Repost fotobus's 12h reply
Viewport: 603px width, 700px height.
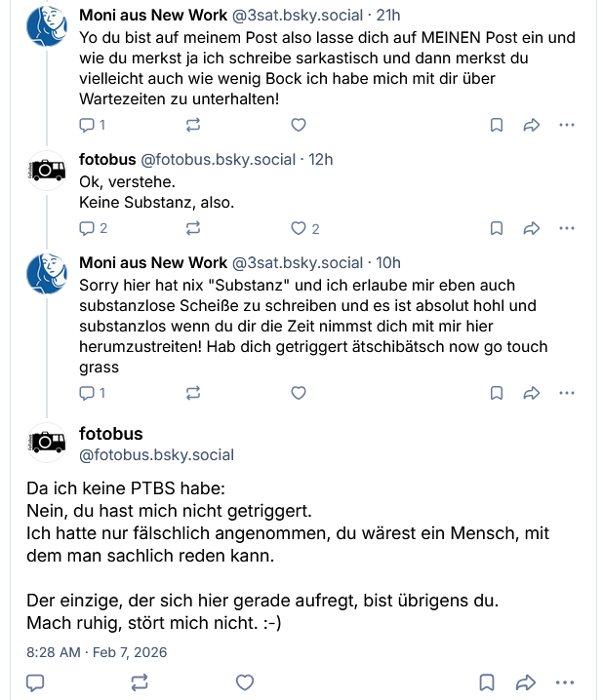click(x=193, y=228)
